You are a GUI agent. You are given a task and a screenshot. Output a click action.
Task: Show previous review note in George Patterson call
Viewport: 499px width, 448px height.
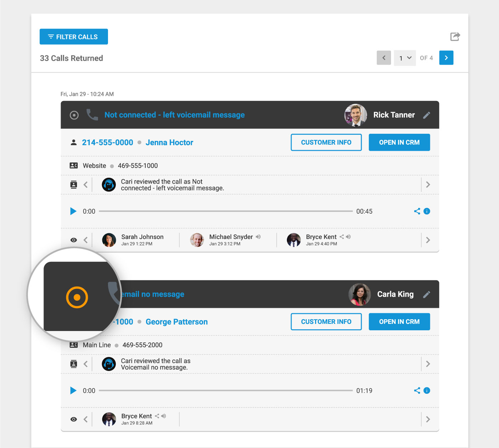click(86, 364)
